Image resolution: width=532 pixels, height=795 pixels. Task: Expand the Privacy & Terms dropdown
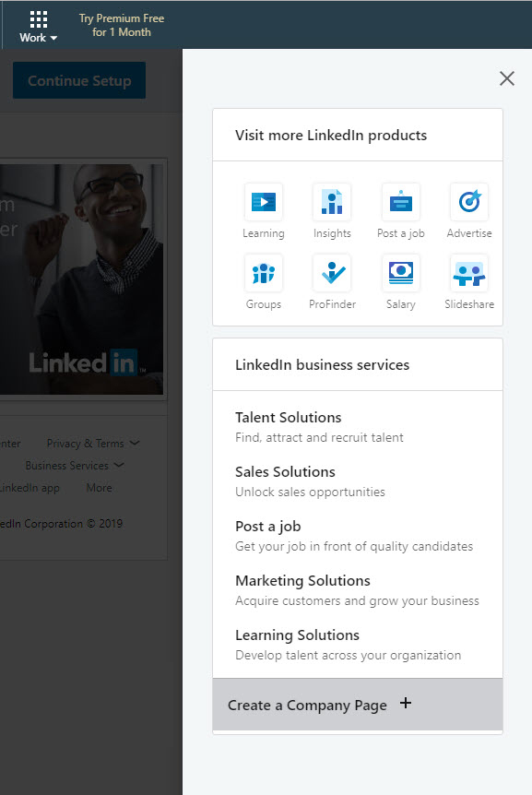93,443
